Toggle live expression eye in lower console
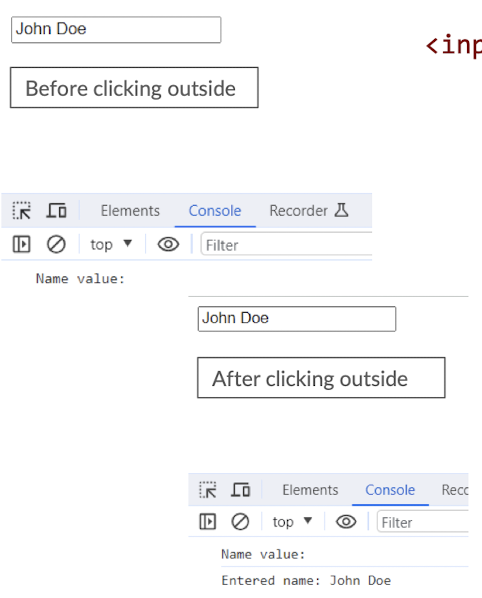The width and height of the screenshot is (482, 598). click(346, 521)
